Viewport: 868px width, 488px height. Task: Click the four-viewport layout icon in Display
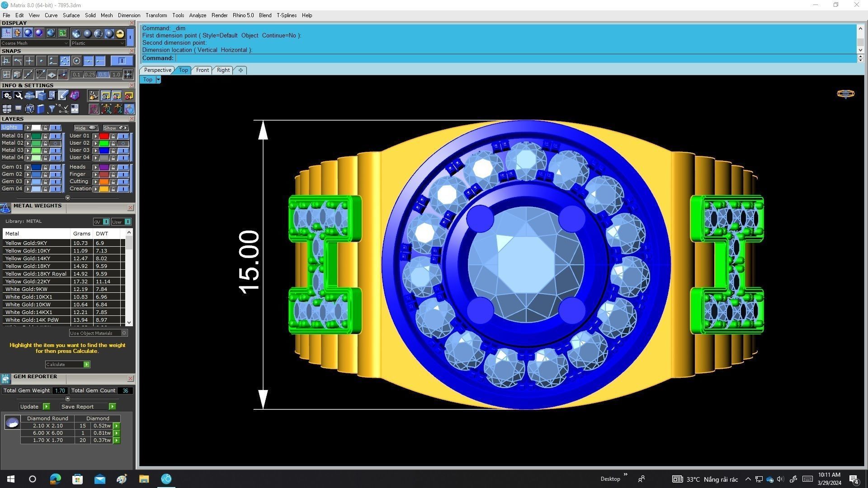point(62,33)
